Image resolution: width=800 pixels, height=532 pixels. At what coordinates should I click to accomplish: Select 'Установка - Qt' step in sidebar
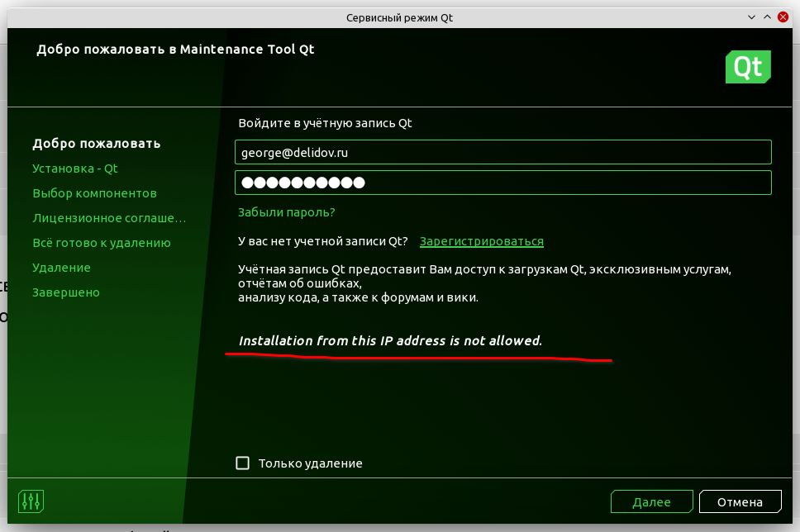[75, 169]
